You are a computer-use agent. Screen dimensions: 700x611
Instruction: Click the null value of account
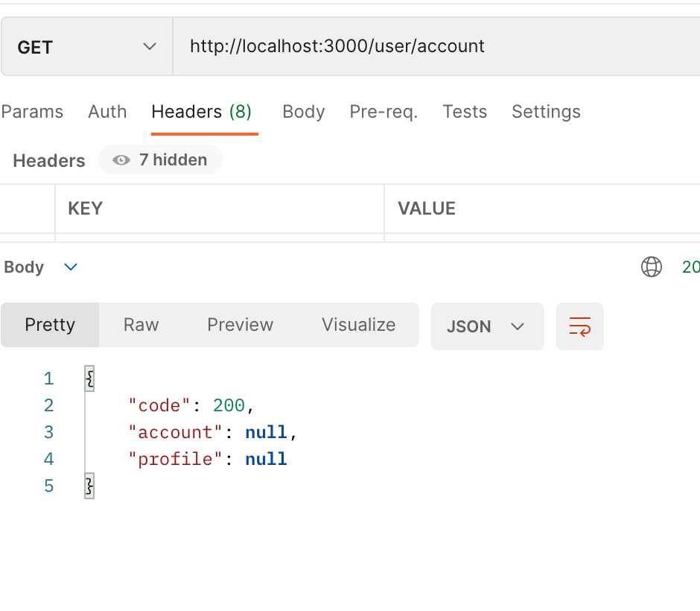coord(266,432)
